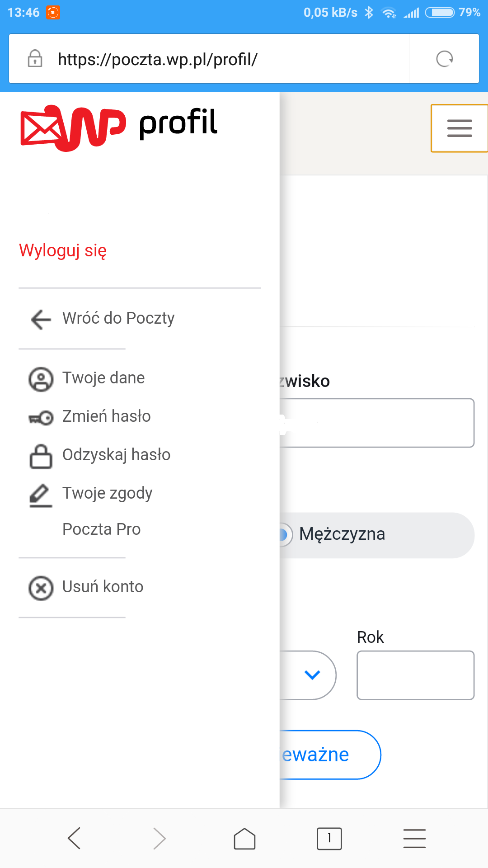Reload the page with the refresh icon
488x868 pixels.
(444, 59)
